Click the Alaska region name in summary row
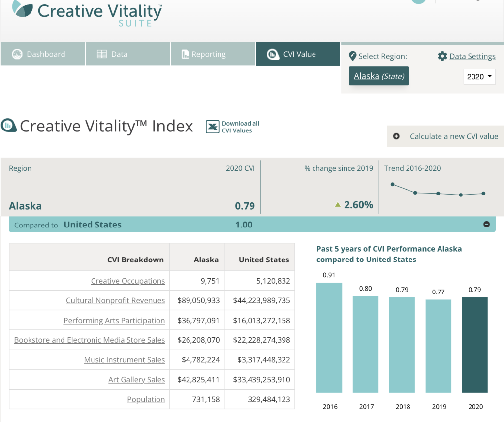The image size is (504, 422). tap(26, 206)
